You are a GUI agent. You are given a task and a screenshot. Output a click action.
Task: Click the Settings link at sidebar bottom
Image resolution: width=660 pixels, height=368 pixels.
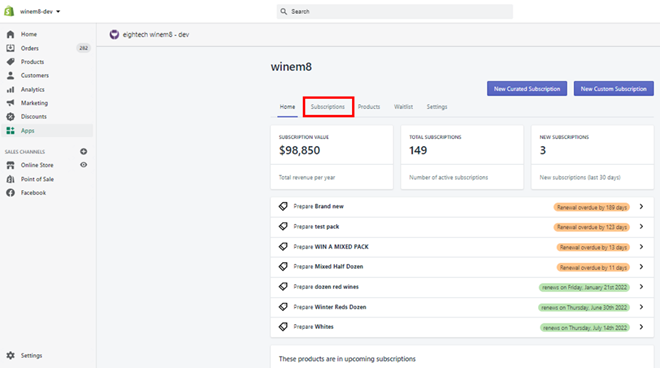31,355
